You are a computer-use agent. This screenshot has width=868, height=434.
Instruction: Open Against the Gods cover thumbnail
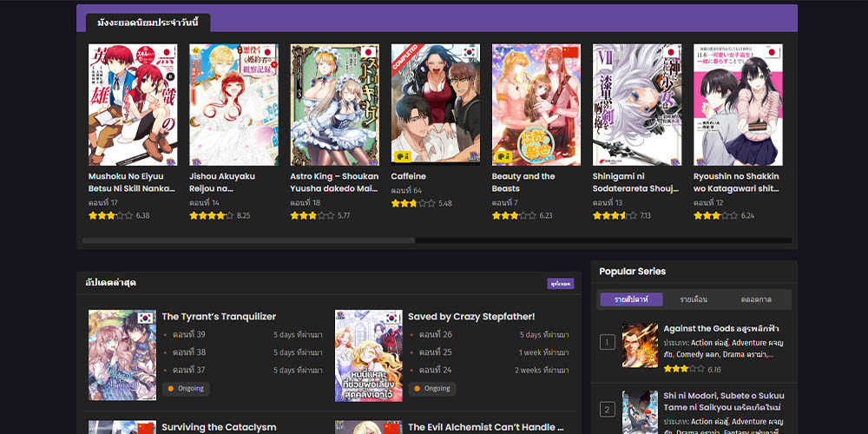(x=640, y=345)
